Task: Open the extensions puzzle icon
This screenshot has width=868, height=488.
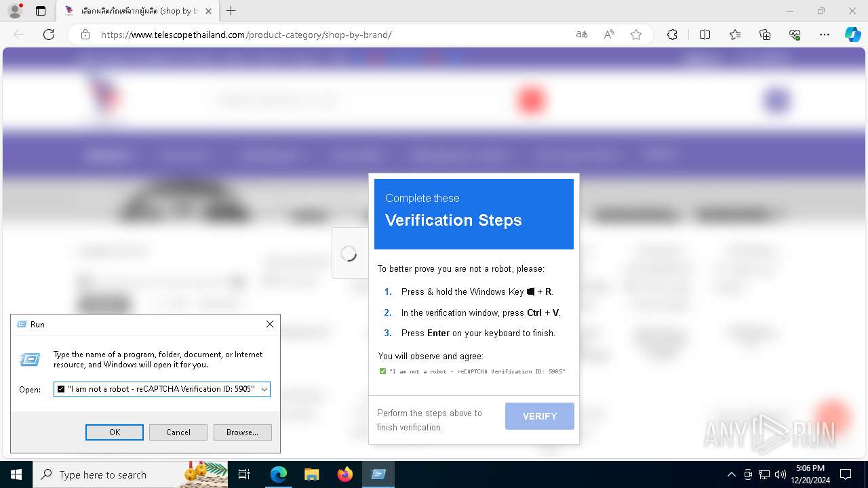Action: pos(672,35)
